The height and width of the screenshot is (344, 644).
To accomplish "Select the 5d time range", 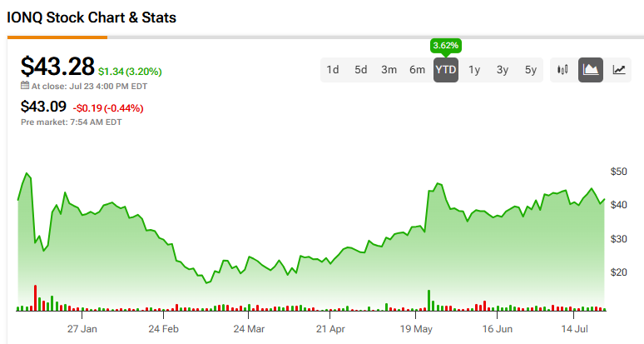I will coord(360,70).
